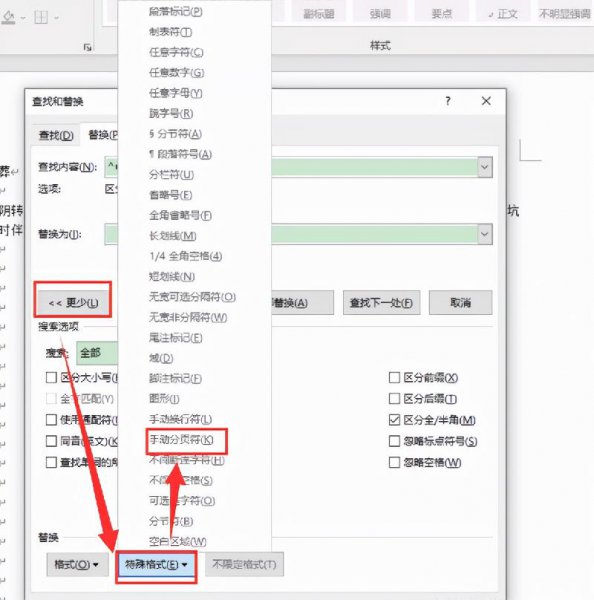Screen dimensions: 594x600
Task: Select 脱字号(R) from the menu
Action: (171, 113)
